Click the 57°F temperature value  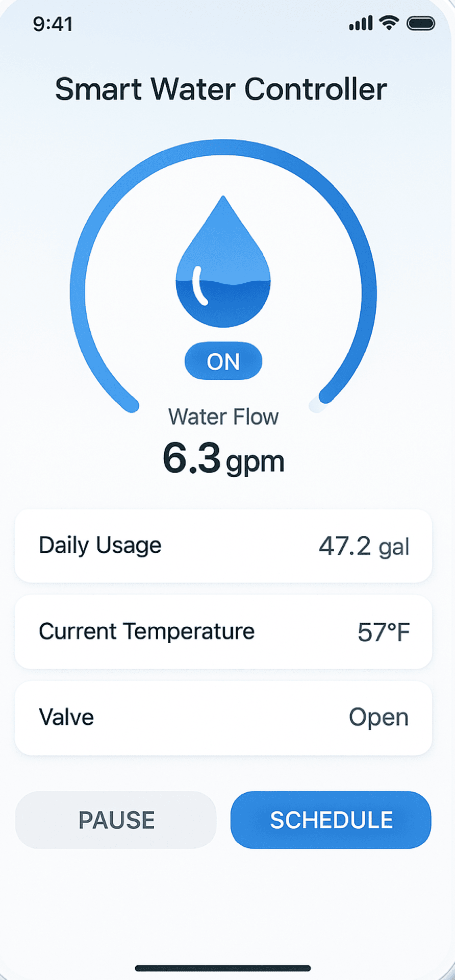click(x=384, y=632)
